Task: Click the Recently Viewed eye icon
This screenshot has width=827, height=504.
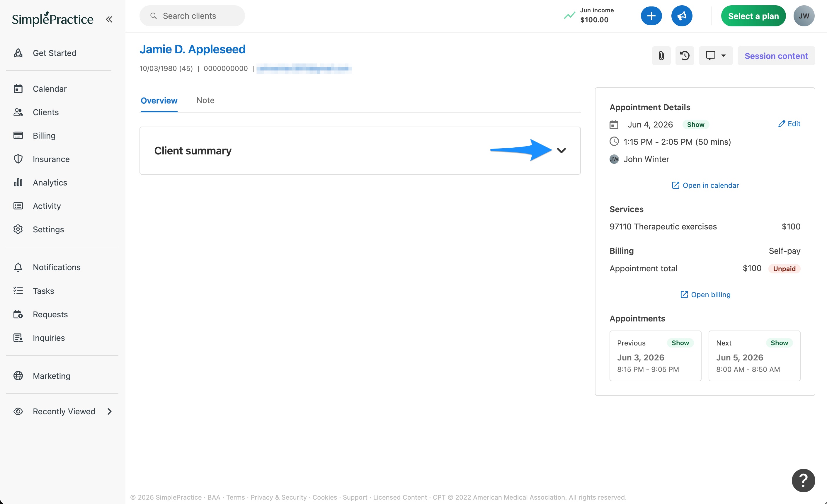Action: pyautogui.click(x=18, y=411)
